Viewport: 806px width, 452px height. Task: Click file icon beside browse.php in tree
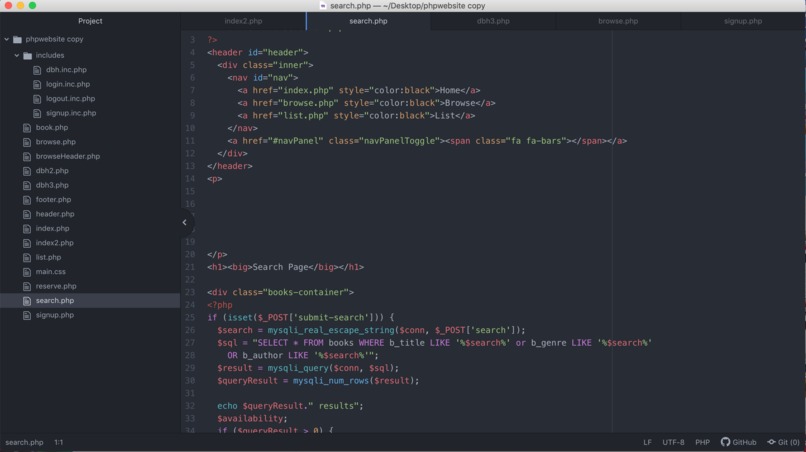click(x=27, y=142)
